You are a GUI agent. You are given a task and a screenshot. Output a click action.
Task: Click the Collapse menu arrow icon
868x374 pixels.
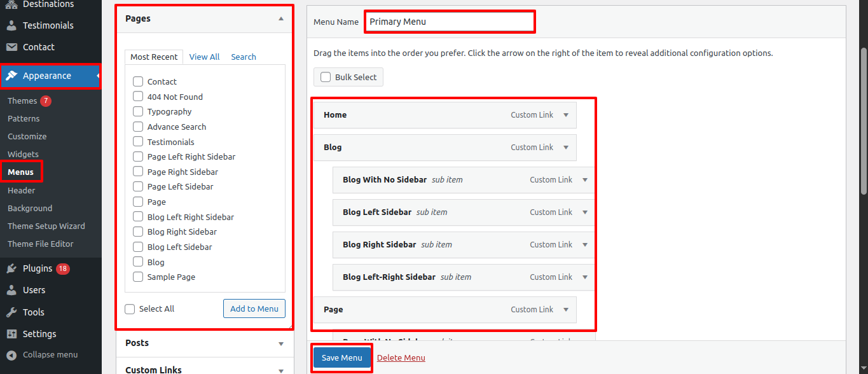coord(11,355)
